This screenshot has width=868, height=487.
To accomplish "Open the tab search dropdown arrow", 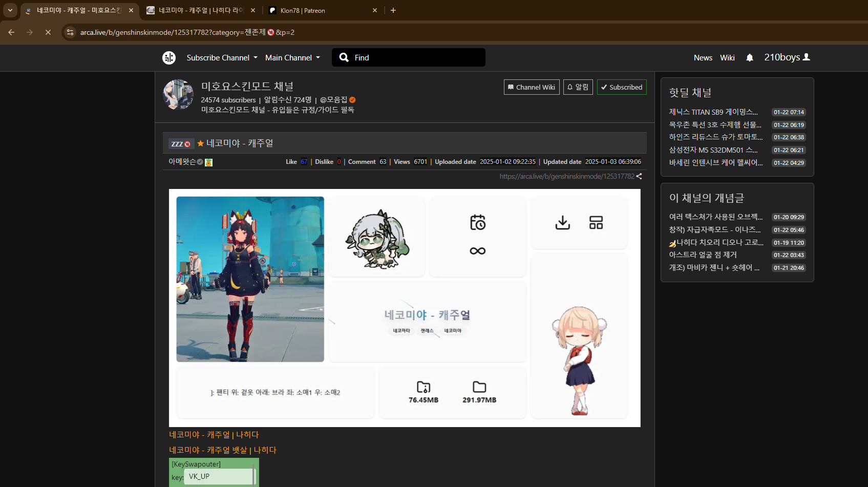I will coord(10,10).
